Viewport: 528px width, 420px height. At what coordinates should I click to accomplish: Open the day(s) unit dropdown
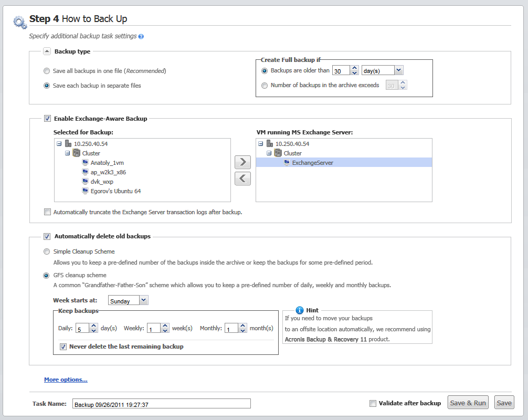click(398, 70)
